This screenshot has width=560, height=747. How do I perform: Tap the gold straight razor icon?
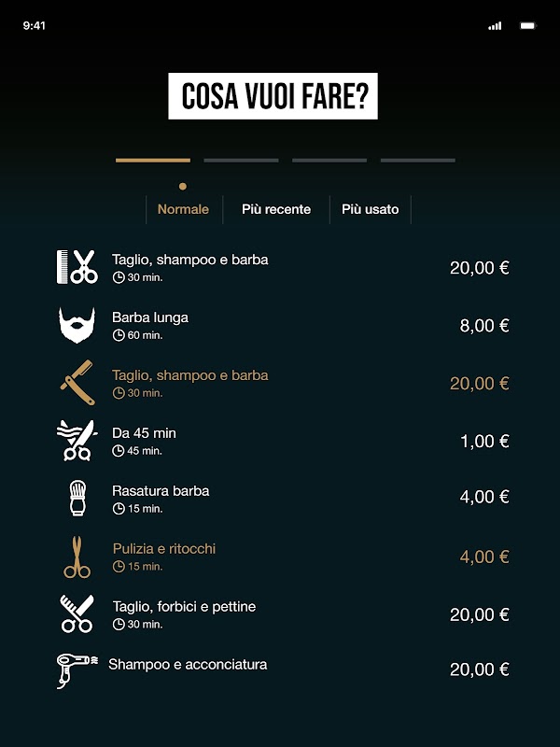(x=77, y=383)
